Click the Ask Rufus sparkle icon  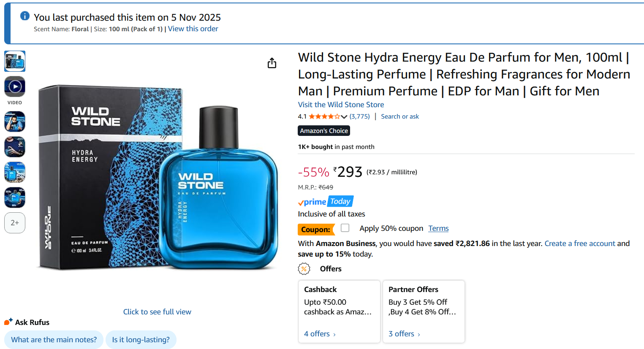coord(8,322)
